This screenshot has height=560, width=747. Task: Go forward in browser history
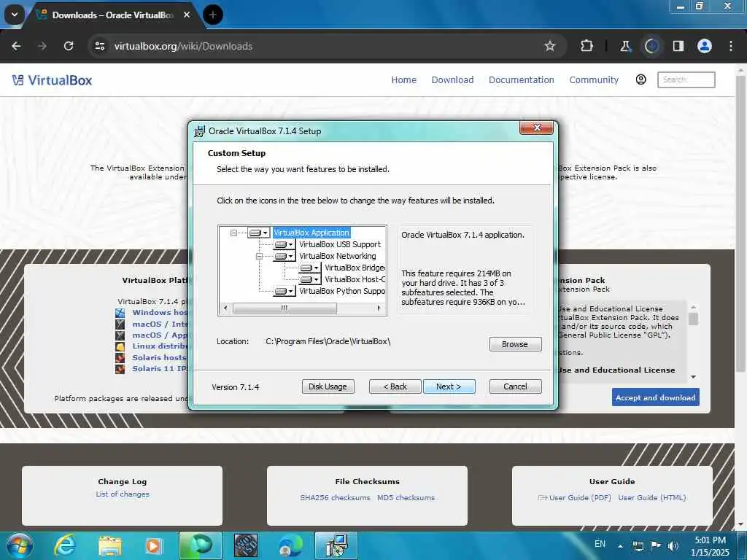42,46
